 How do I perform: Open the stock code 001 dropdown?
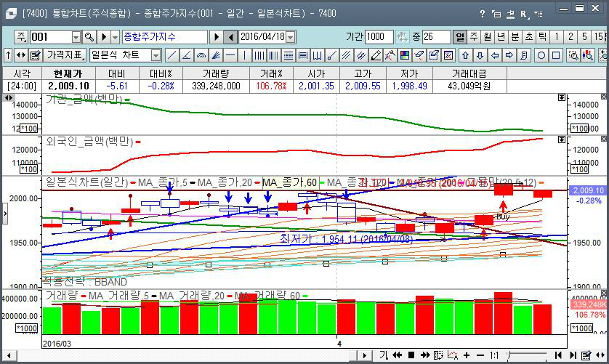point(76,37)
